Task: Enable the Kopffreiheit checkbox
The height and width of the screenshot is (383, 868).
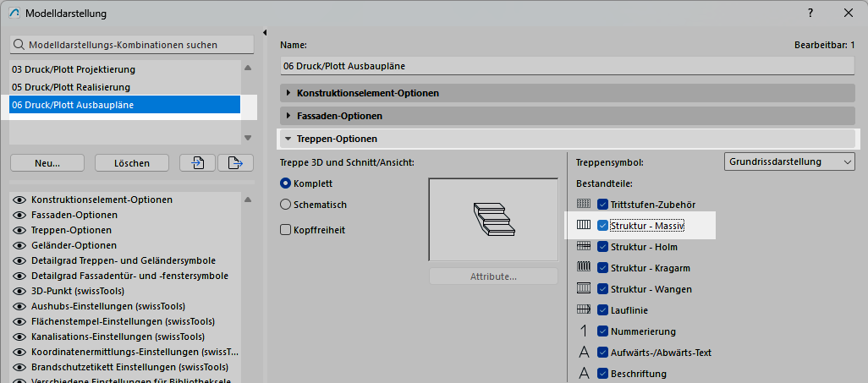Action: click(x=286, y=230)
